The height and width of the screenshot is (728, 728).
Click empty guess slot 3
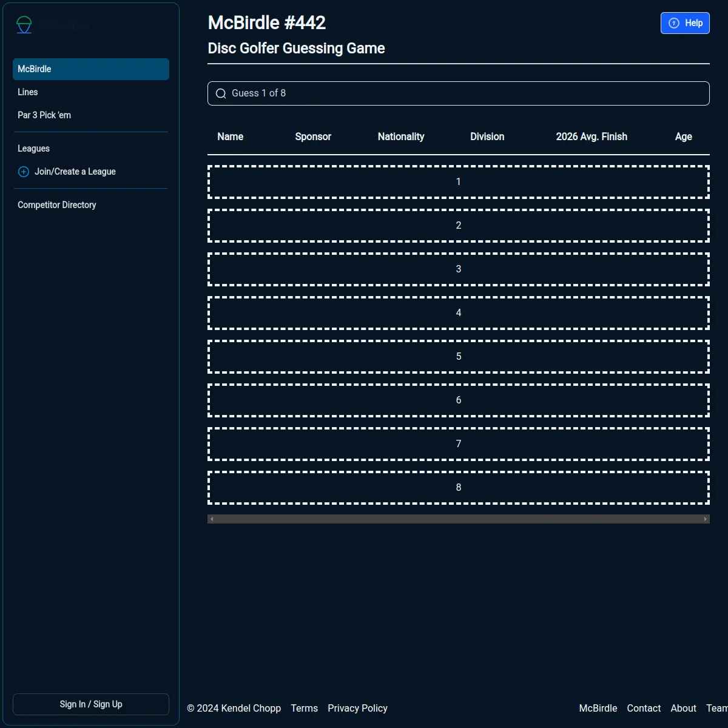pos(459,269)
